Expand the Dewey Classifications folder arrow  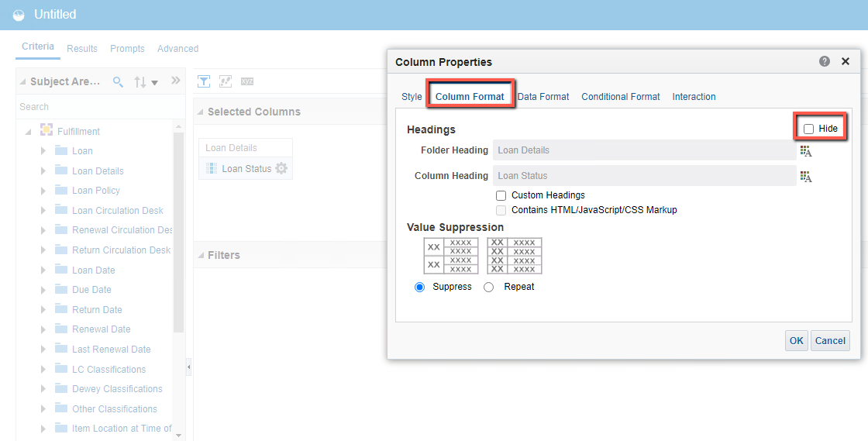[x=43, y=389]
